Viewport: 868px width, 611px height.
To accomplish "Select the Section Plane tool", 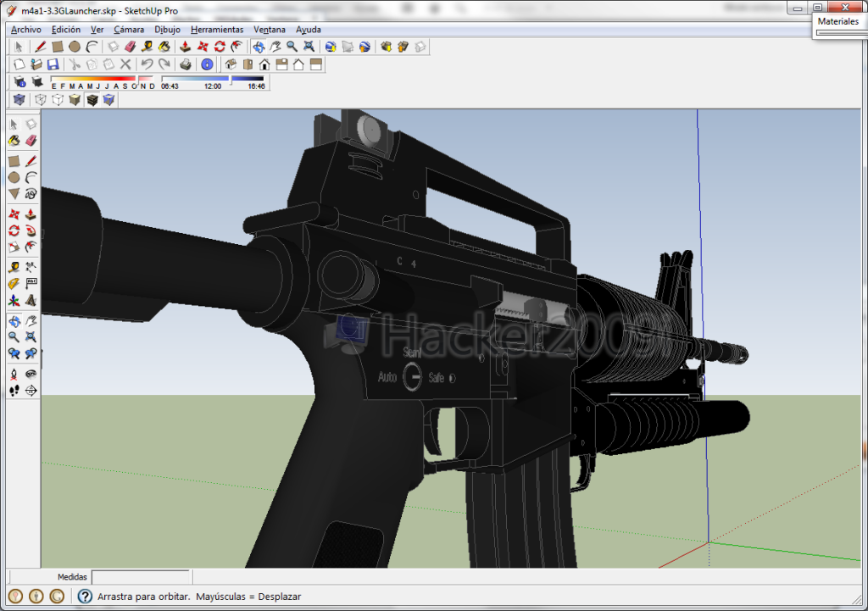I will 31,391.
